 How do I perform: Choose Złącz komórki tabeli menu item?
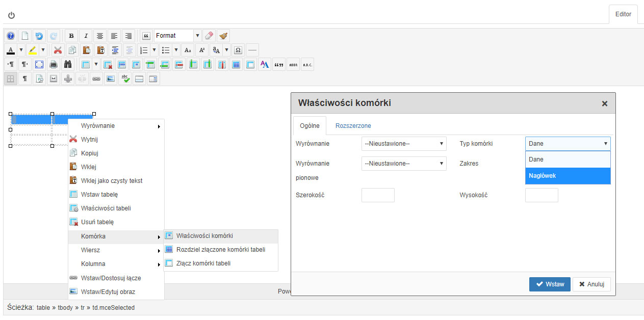(x=203, y=263)
